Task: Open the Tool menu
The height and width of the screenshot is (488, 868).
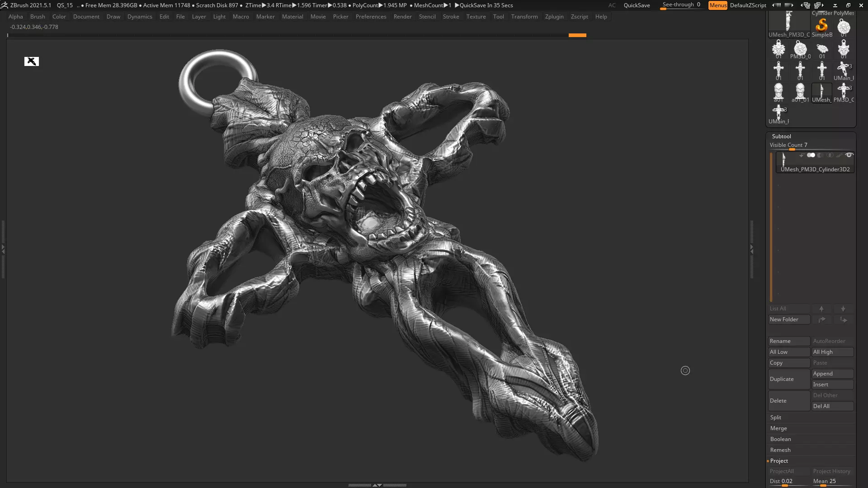Action: (x=498, y=17)
